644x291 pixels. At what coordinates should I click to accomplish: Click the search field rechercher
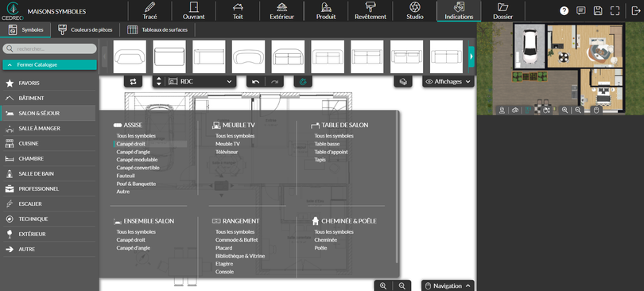coord(50,48)
